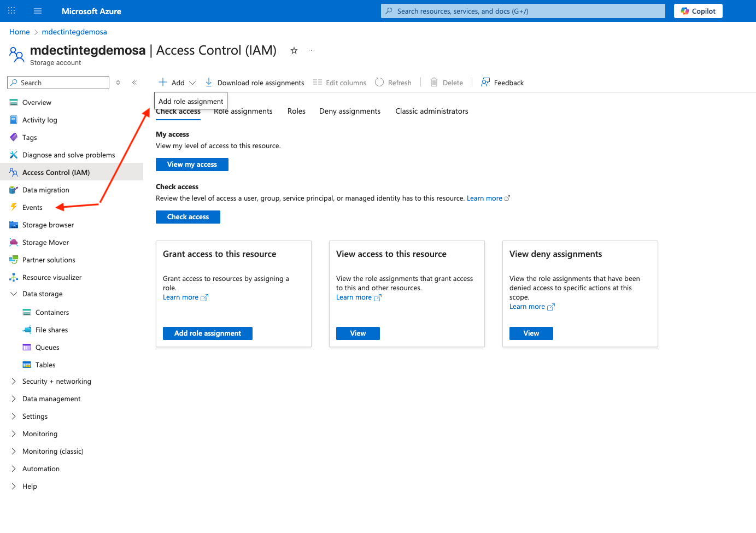Expand the Add dropdown arrow

(192, 83)
